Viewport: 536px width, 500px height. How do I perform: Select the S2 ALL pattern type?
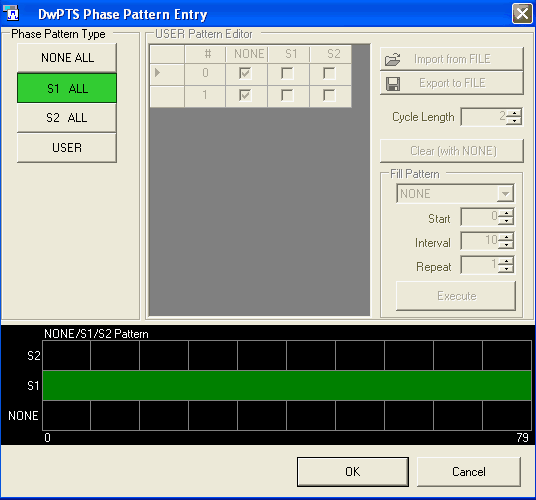click(x=67, y=118)
